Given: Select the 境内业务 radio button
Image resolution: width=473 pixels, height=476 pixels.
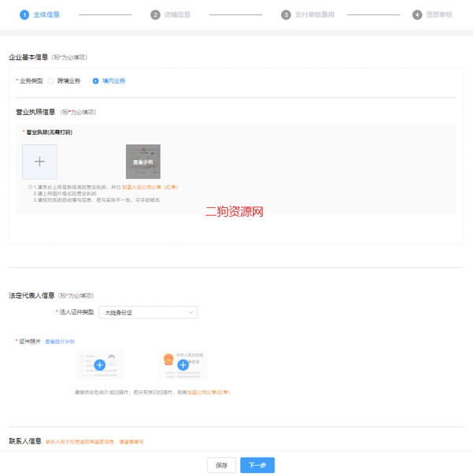Looking at the screenshot, I should (x=95, y=80).
